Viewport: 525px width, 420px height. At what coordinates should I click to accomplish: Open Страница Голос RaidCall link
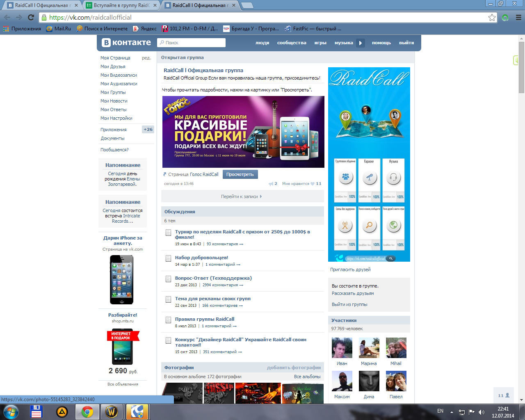pyautogui.click(x=193, y=174)
